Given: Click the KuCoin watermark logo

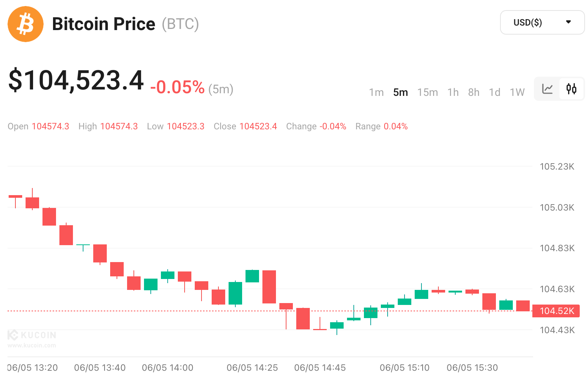Looking at the screenshot, I should click(32, 335).
